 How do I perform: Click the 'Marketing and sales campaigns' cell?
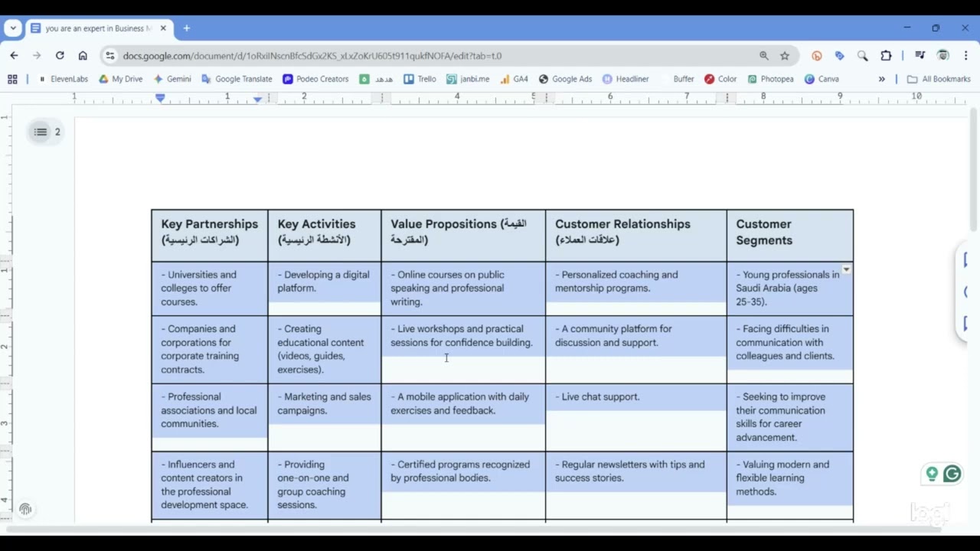(325, 417)
